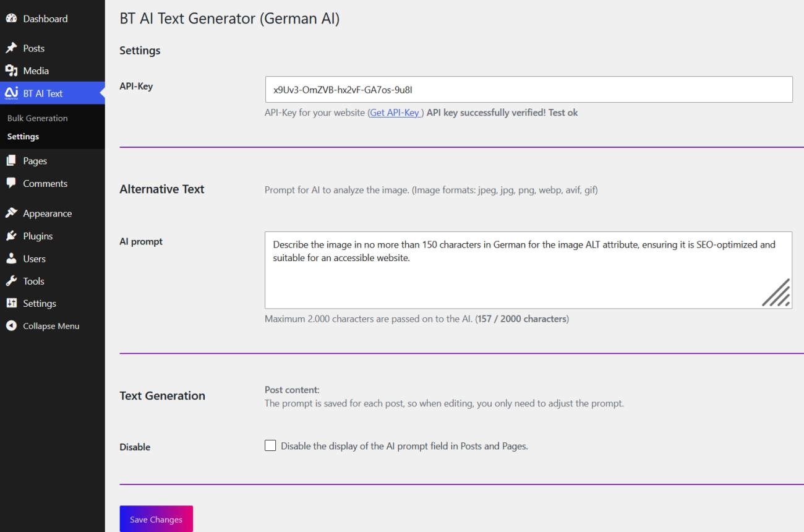Click the Settings sliders icon in sidebar

[x=11, y=303]
